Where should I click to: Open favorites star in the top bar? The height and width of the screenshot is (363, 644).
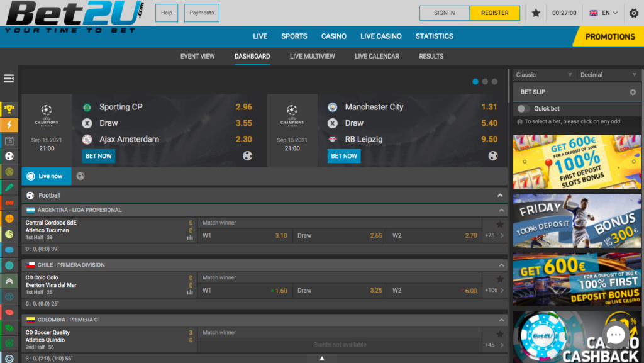click(536, 13)
